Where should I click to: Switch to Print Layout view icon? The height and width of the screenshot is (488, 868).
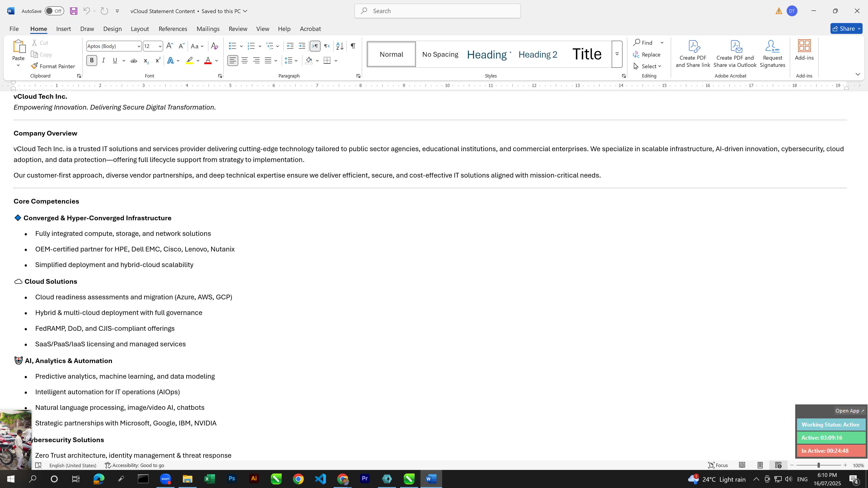coord(760,465)
